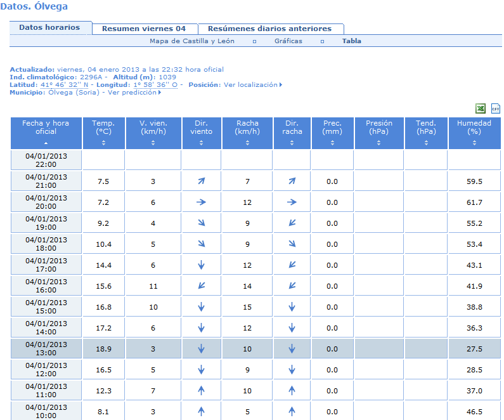This screenshot has width=504, height=420.
Task: Click humidity value 61.7
Action: (x=474, y=202)
